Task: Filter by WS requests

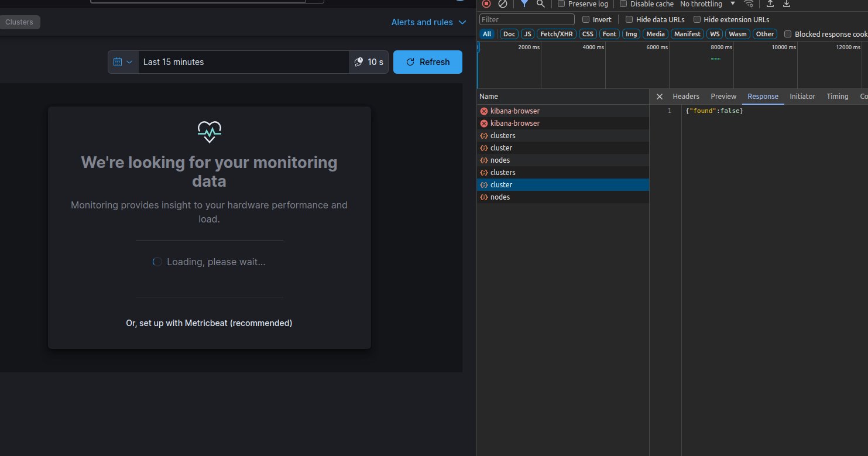Action: [x=715, y=34]
